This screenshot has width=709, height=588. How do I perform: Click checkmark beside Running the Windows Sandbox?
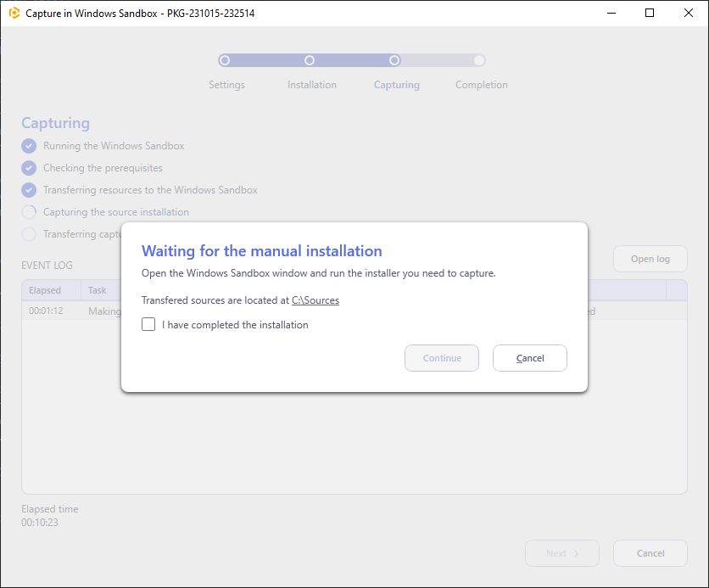pyautogui.click(x=29, y=146)
